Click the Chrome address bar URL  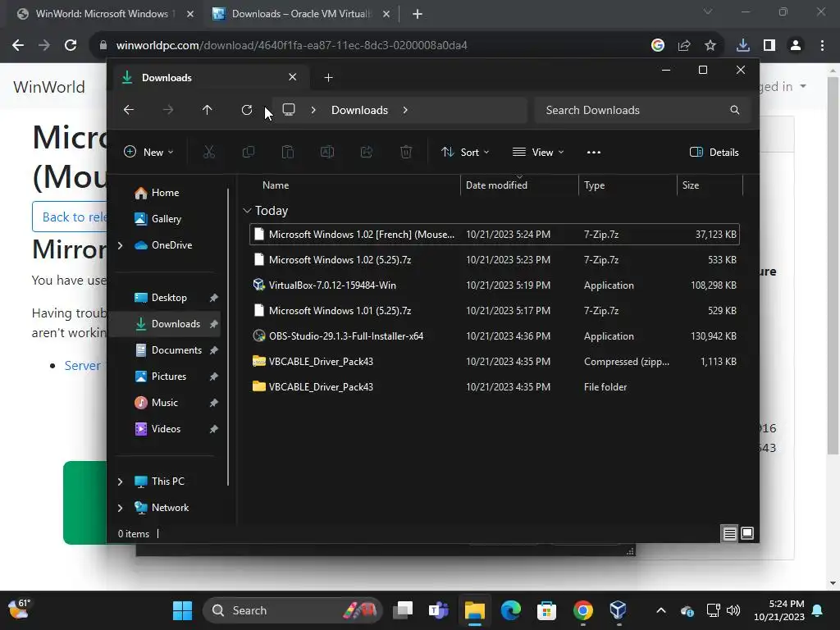tap(292, 46)
